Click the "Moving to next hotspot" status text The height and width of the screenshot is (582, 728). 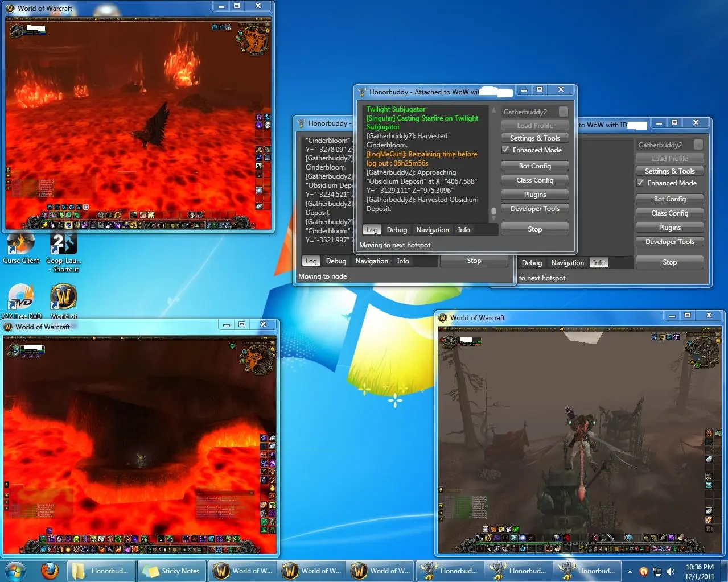394,245
